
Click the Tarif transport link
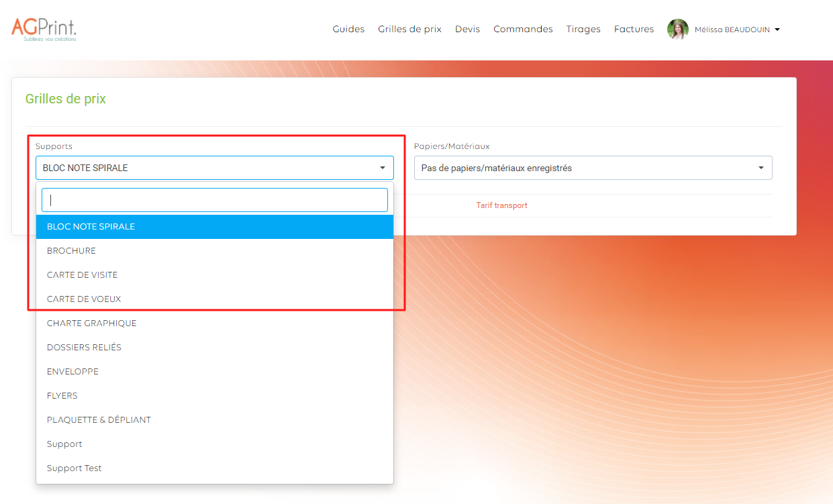click(501, 205)
